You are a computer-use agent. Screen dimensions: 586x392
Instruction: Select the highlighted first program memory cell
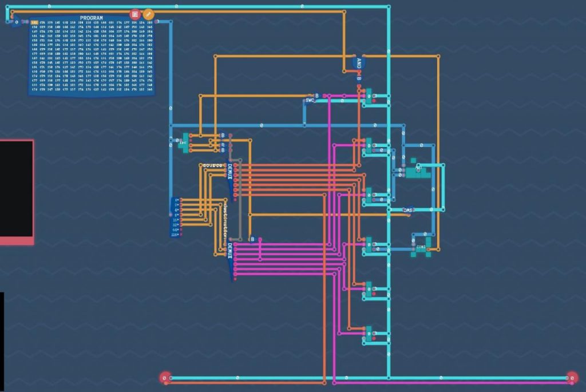point(34,23)
